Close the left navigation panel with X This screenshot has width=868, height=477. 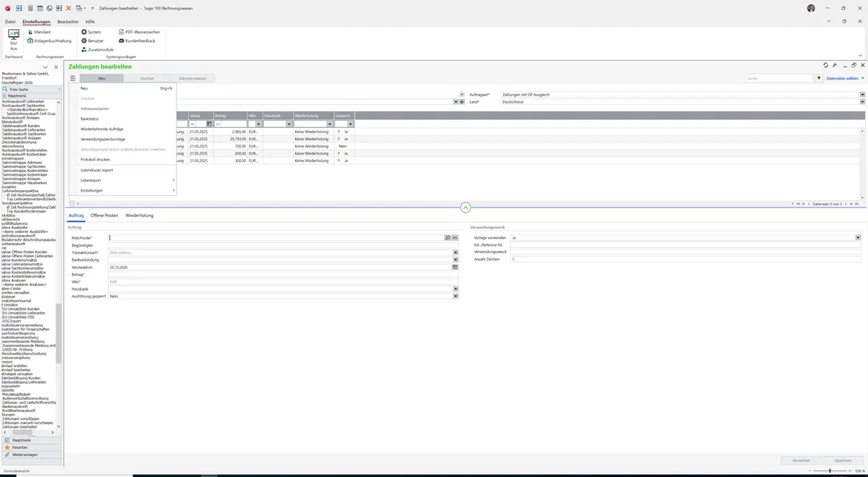(56, 66)
